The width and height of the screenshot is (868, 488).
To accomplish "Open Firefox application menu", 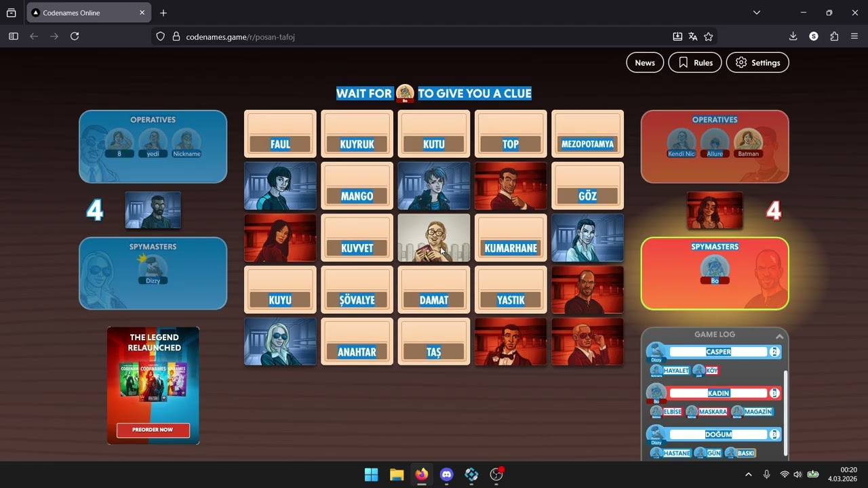I will click(854, 37).
